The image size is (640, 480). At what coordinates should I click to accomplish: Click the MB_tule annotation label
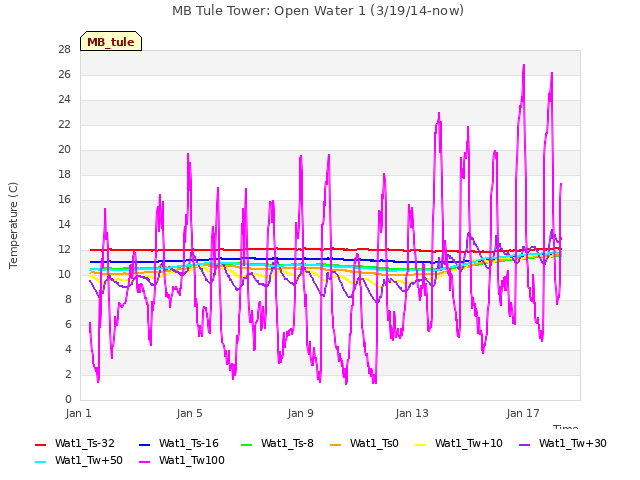(x=111, y=41)
